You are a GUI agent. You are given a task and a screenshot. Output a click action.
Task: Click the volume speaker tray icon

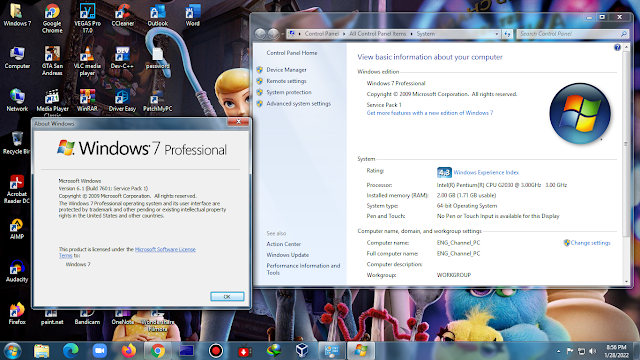click(593, 351)
